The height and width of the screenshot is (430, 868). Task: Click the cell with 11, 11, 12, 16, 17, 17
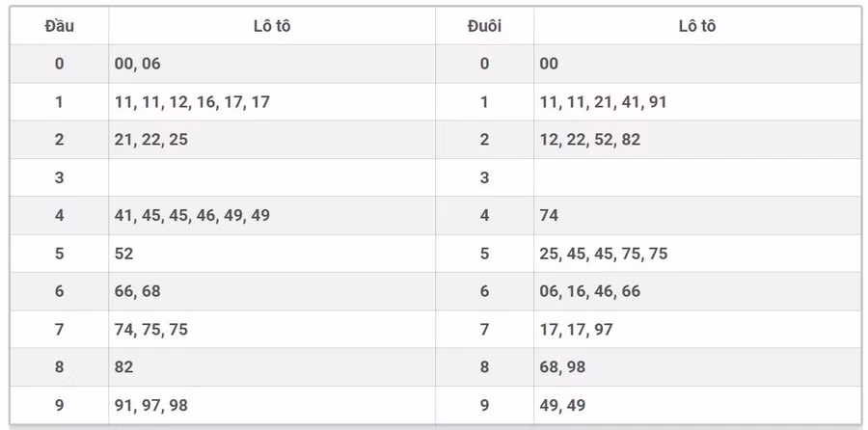[x=192, y=102]
